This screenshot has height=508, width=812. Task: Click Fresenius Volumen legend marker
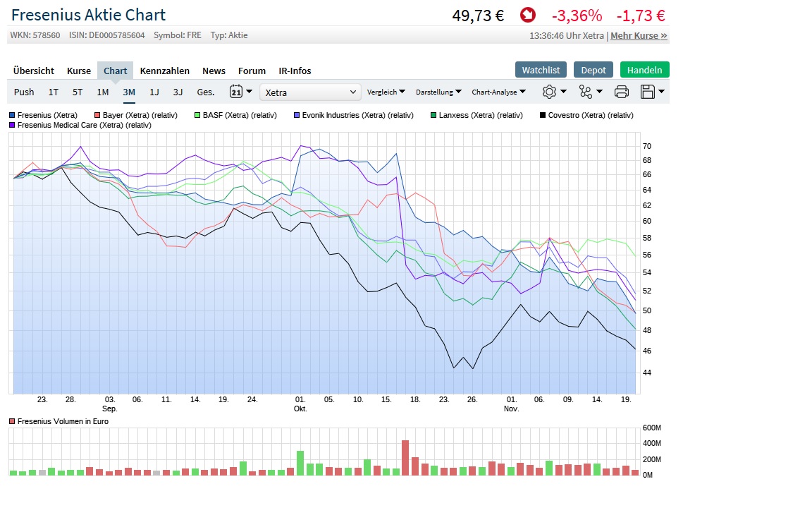[x=12, y=422]
